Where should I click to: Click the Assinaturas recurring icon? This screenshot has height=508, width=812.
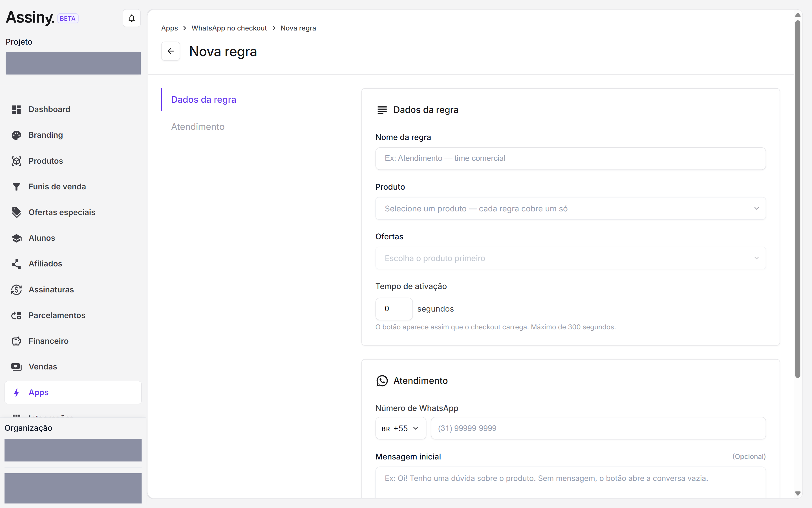16,290
